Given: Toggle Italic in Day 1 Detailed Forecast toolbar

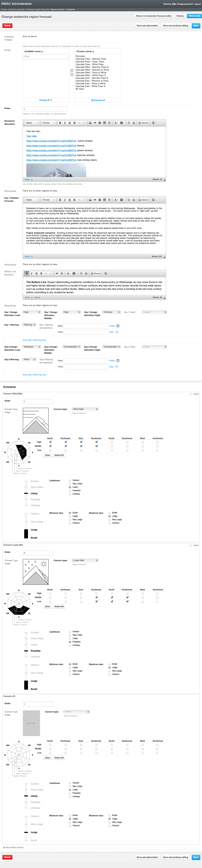Looking at the screenshot, I should pos(65,200).
